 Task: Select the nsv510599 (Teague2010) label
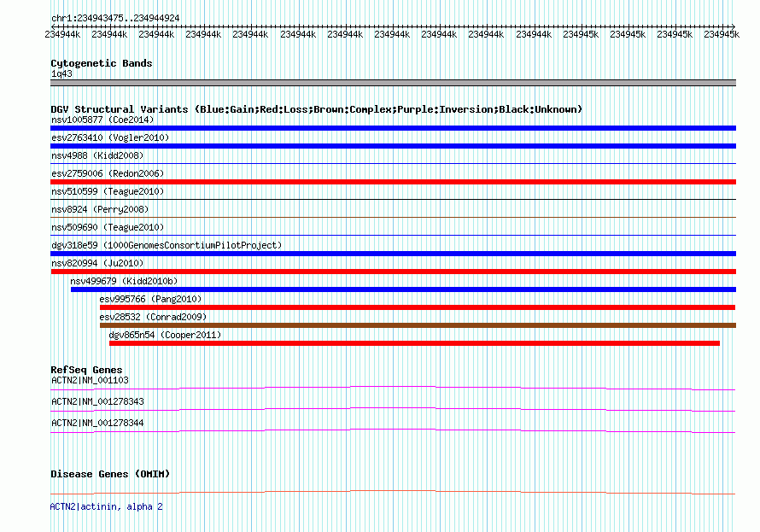108,191
